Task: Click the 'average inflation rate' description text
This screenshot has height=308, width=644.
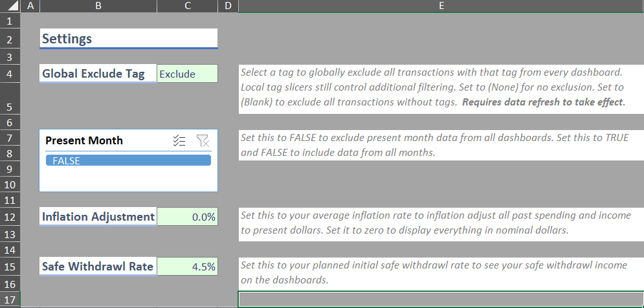Action: click(x=441, y=225)
